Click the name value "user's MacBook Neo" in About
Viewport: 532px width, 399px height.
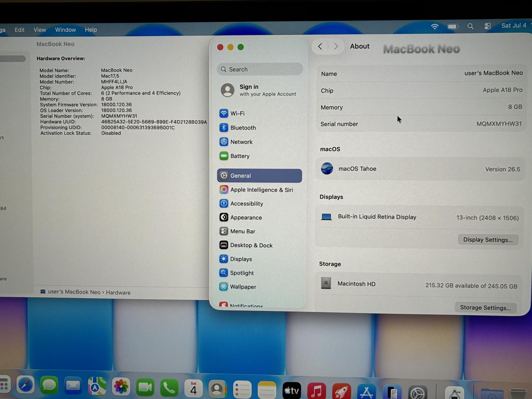pyautogui.click(x=494, y=73)
